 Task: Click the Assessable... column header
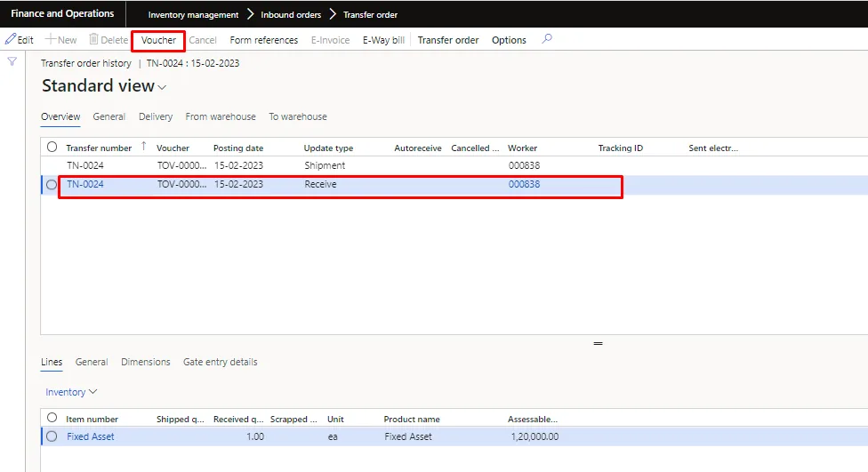point(533,420)
